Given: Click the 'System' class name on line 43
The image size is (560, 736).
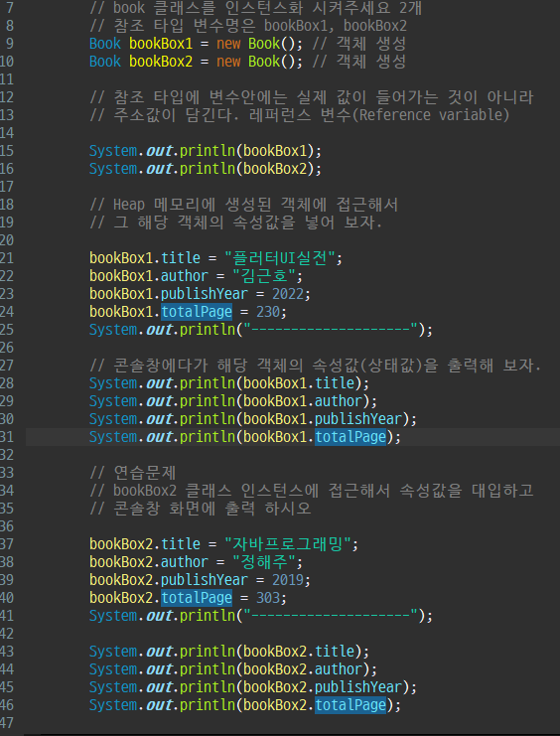Looking at the screenshot, I should pyautogui.click(x=113, y=652).
